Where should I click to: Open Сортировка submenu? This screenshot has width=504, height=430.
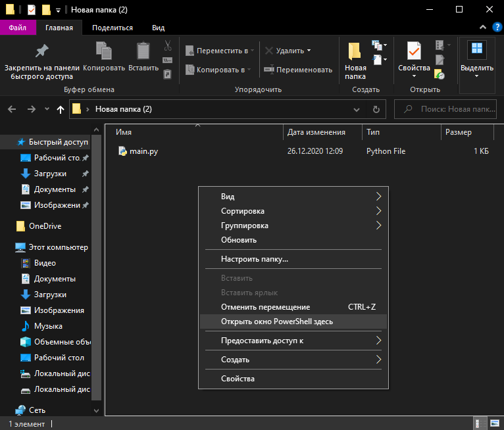pyautogui.click(x=293, y=211)
